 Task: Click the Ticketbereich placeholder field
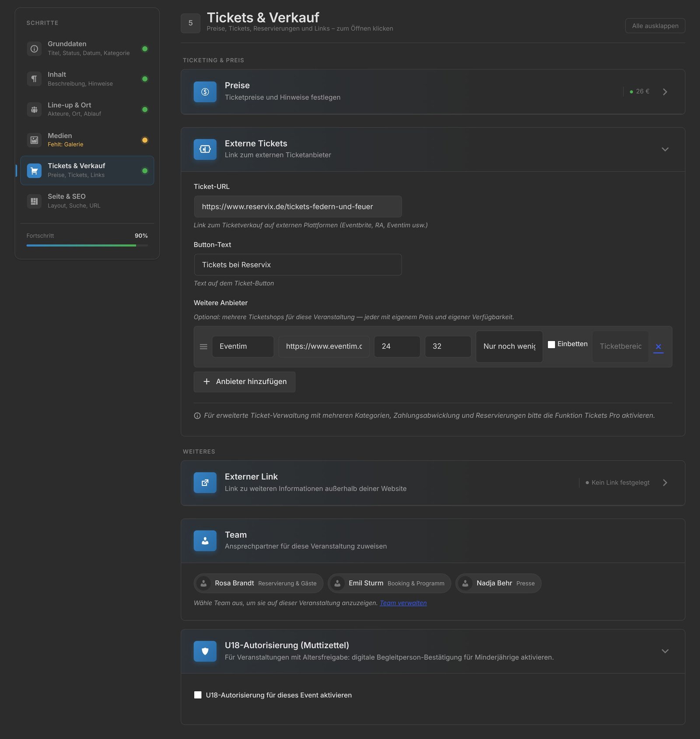(620, 347)
